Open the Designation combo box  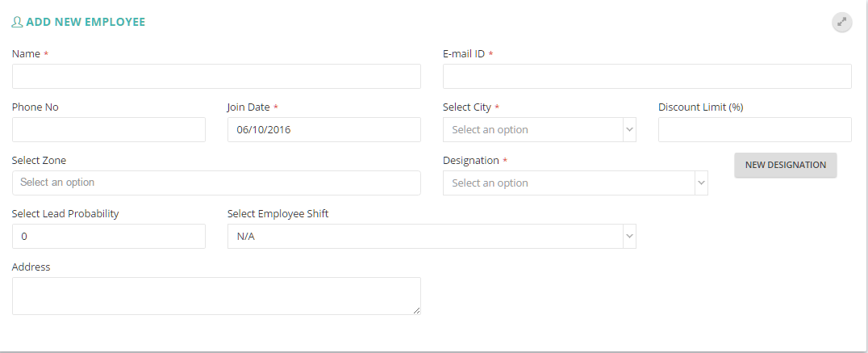(x=575, y=183)
